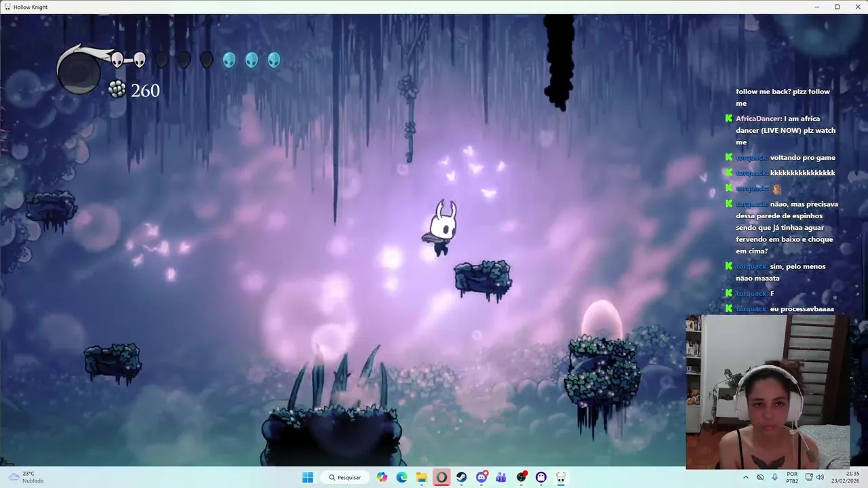Viewport: 868px width, 488px height.
Task: Switch to OBS Studio on the taskbar
Action: (x=521, y=477)
